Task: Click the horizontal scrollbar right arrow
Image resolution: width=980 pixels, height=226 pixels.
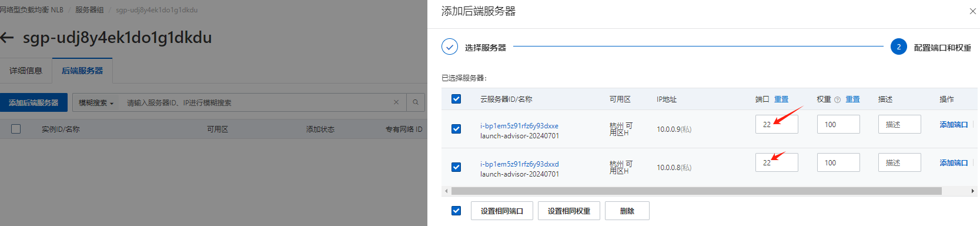Action: coord(972,191)
